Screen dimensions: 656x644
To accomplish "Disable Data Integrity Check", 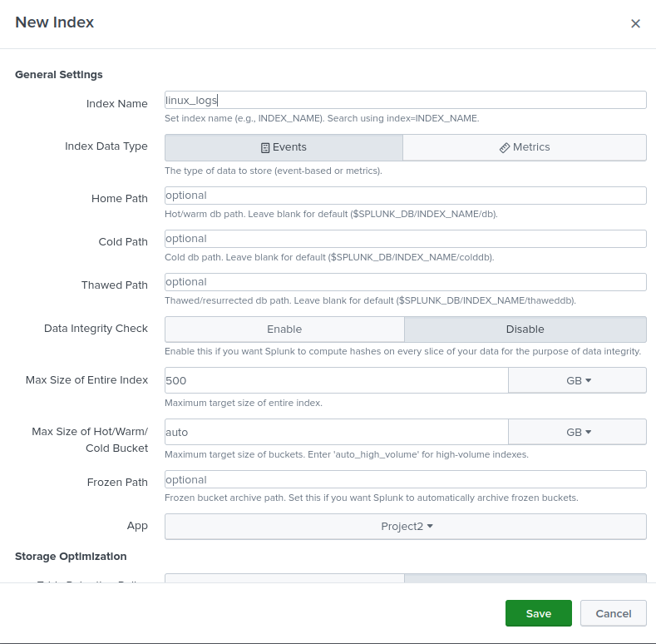I will coord(525,329).
